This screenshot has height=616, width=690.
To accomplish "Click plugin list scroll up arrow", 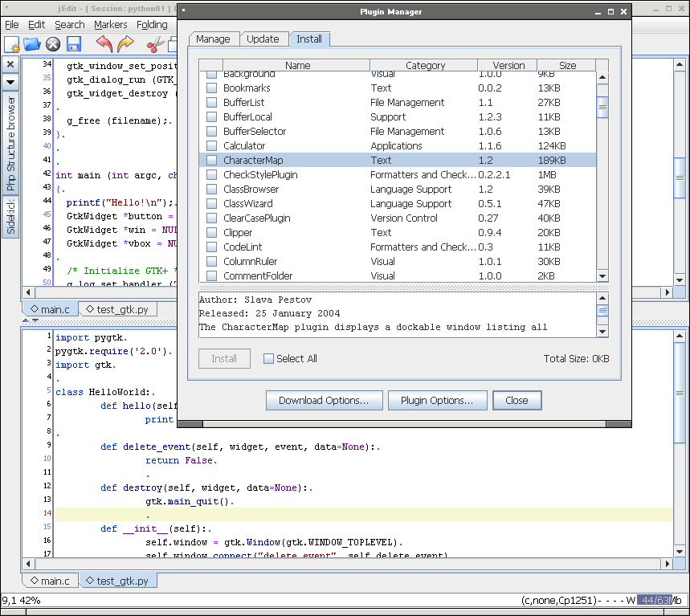I will click(602, 78).
